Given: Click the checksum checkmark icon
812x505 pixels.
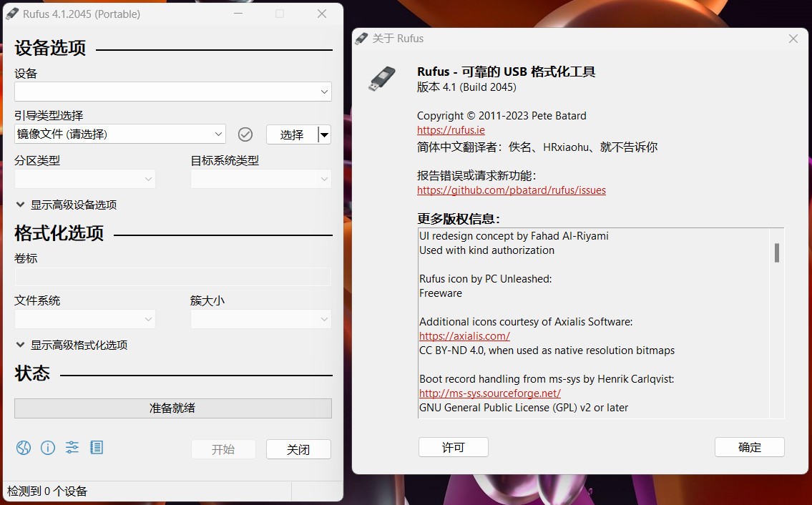Looking at the screenshot, I should pos(245,134).
